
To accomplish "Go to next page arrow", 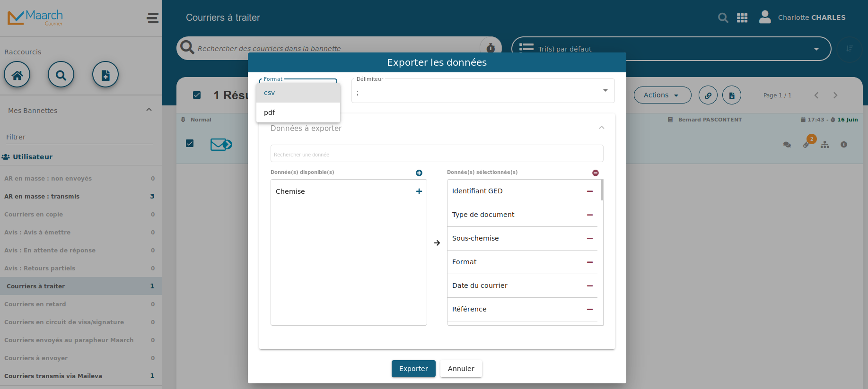I will 835,95.
